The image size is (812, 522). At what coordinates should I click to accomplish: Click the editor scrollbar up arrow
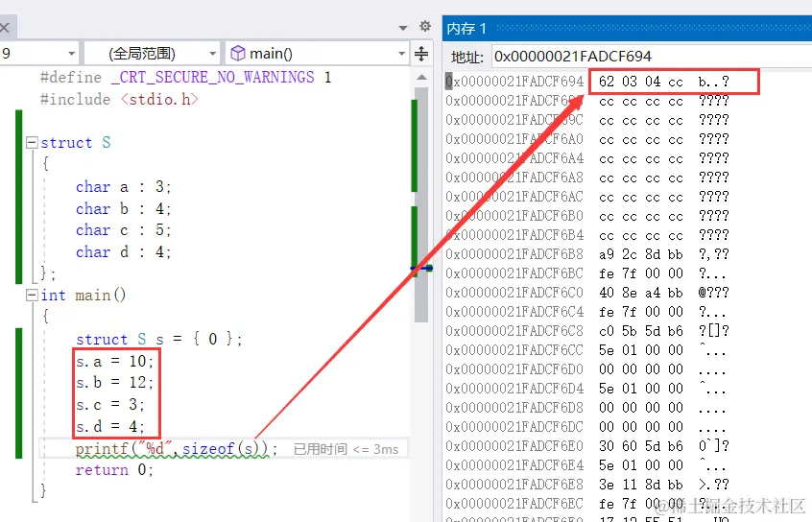click(x=421, y=78)
